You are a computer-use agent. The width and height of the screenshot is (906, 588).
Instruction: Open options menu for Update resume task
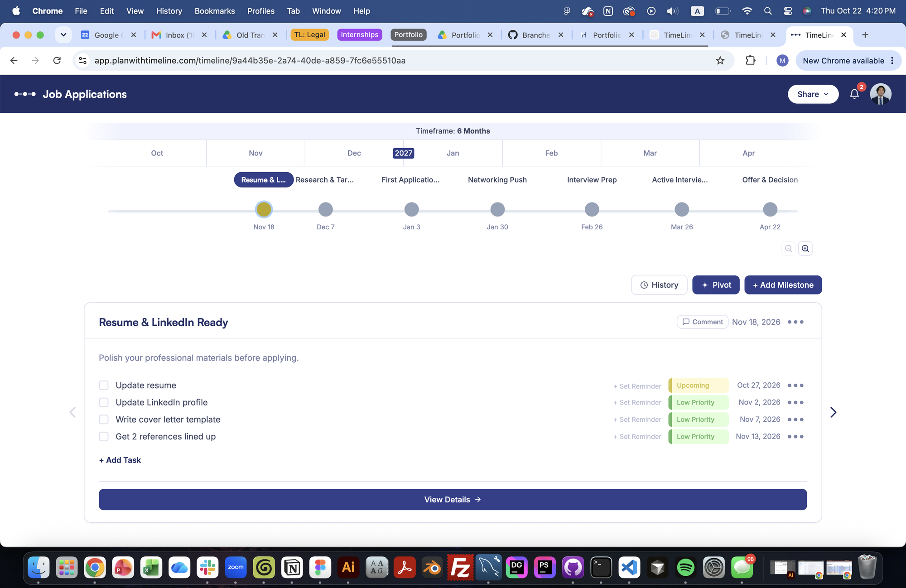pos(795,386)
